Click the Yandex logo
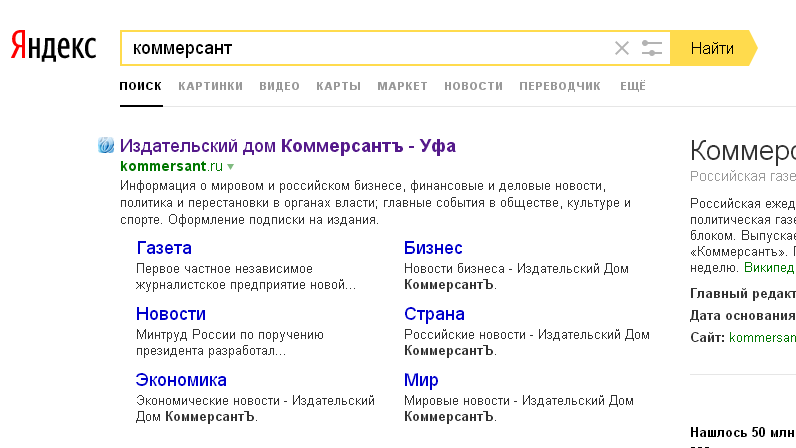Viewport: 796px width, 448px height. click(53, 45)
